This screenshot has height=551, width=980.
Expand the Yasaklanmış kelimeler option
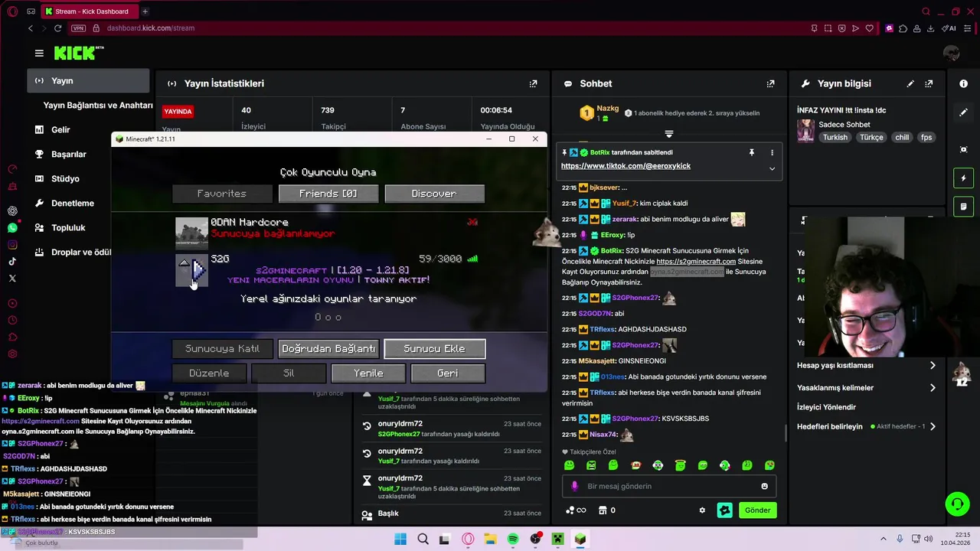933,388
